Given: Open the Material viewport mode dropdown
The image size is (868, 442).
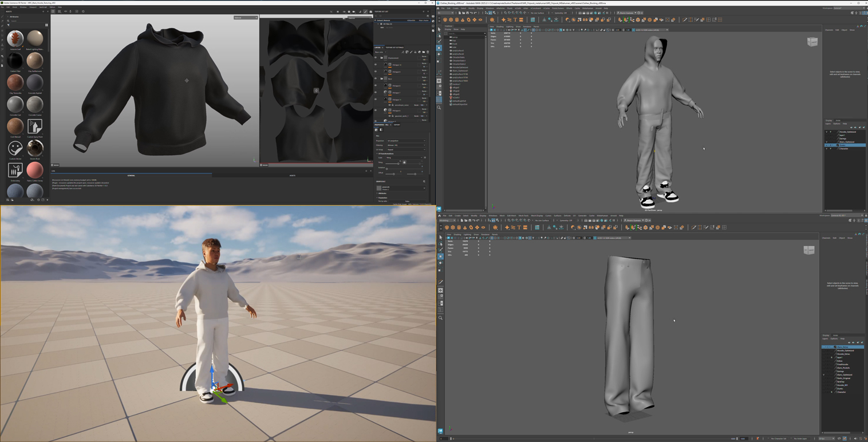Looking at the screenshot, I should coord(246,18).
